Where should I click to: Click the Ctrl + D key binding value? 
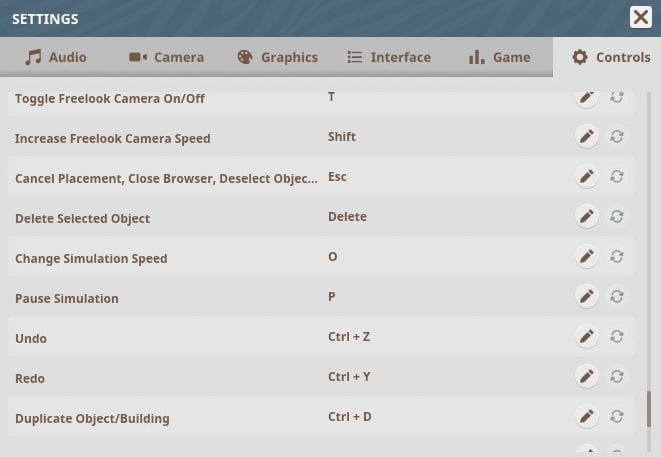[x=350, y=417]
